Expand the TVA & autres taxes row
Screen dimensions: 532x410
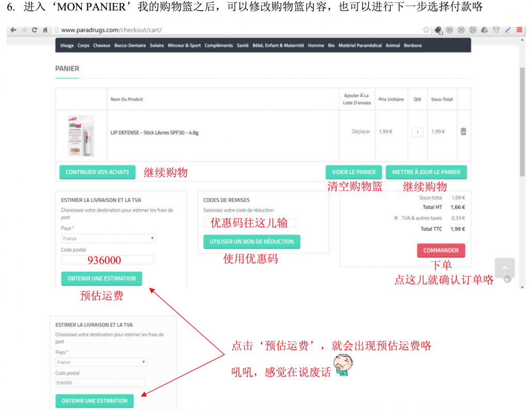click(x=396, y=218)
